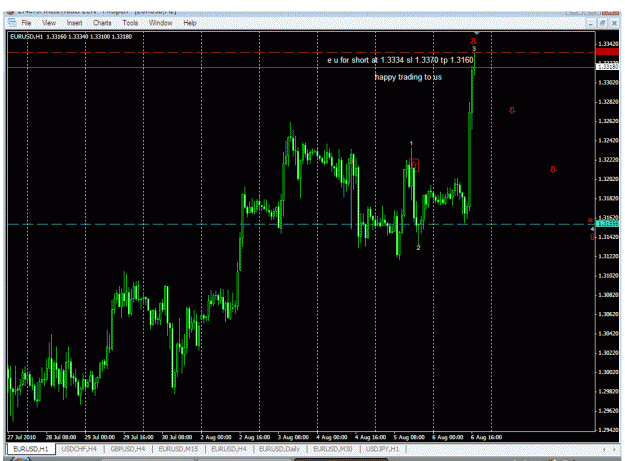Select the cyan dashed horizontal line

pos(301,224)
